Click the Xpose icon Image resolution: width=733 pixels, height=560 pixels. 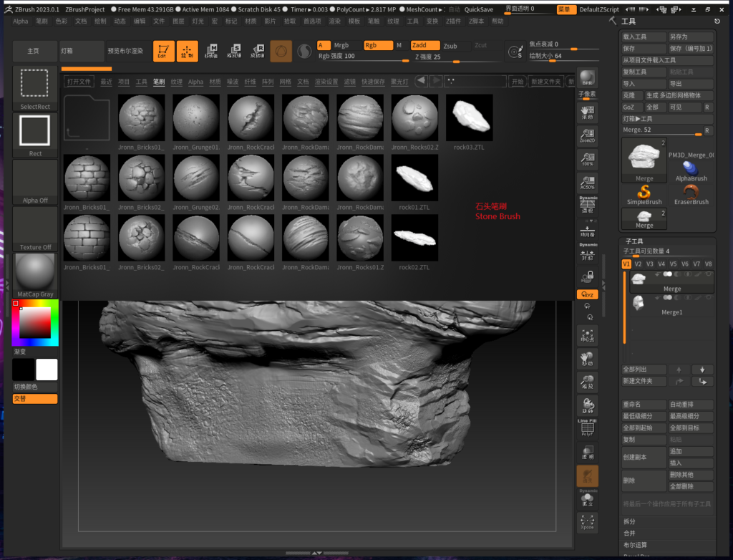(x=587, y=521)
